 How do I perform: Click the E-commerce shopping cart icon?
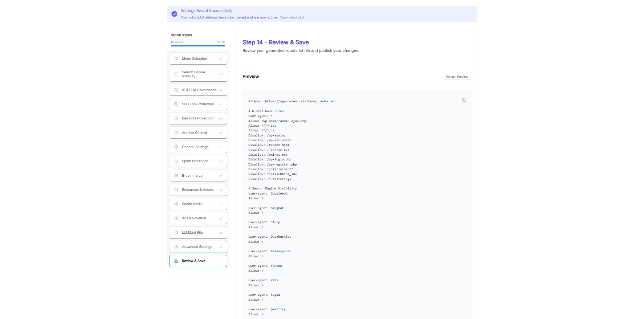click(176, 176)
